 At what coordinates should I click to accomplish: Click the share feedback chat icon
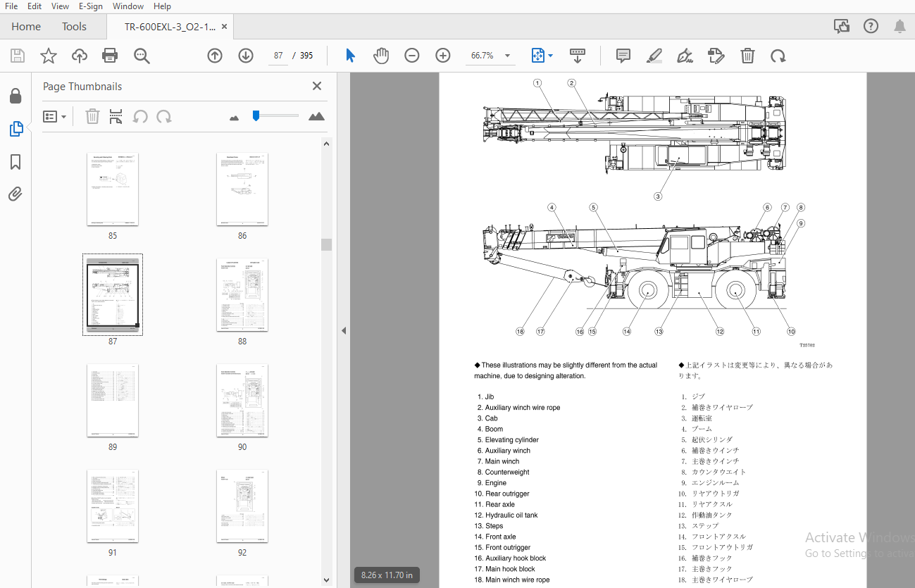click(x=842, y=26)
